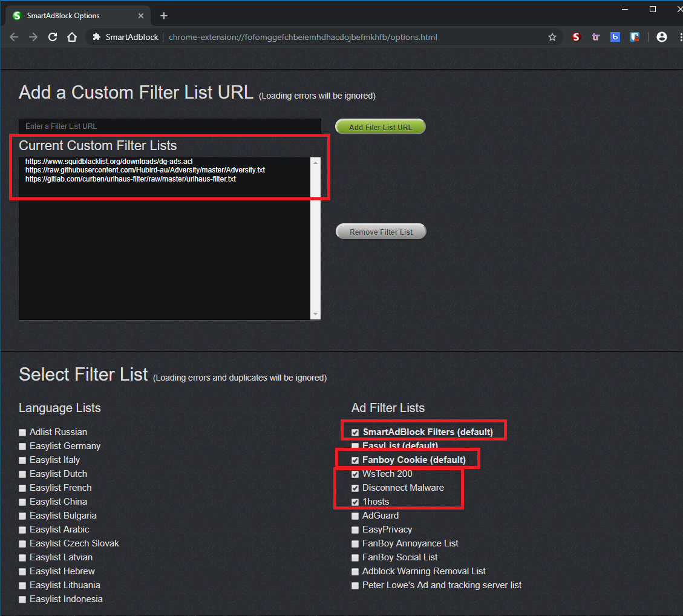Open the purple extension icon in the toolbar
683x616 pixels.
[595, 37]
